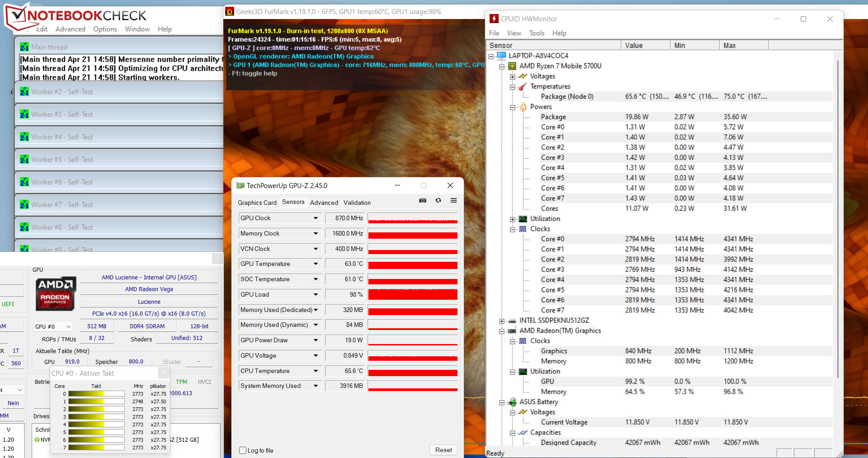This screenshot has width=868, height=458.
Task: Open the Advanced menu in Prime95
Action: [x=70, y=29]
